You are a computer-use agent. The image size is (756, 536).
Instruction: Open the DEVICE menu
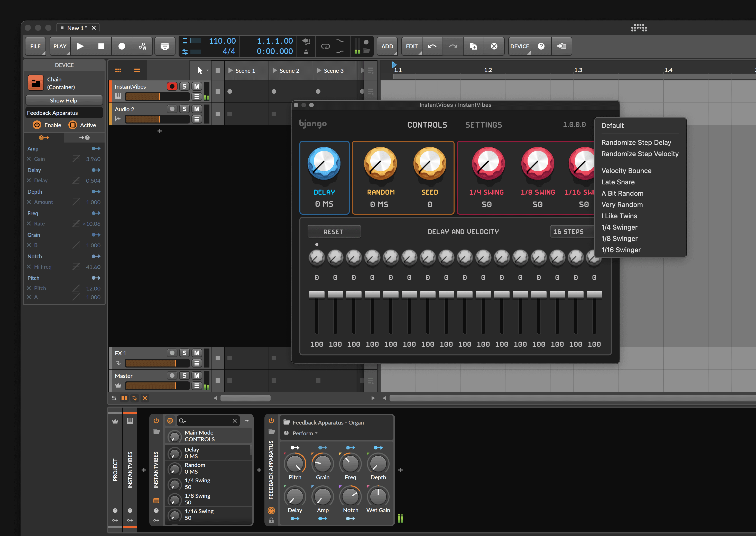pyautogui.click(x=520, y=46)
